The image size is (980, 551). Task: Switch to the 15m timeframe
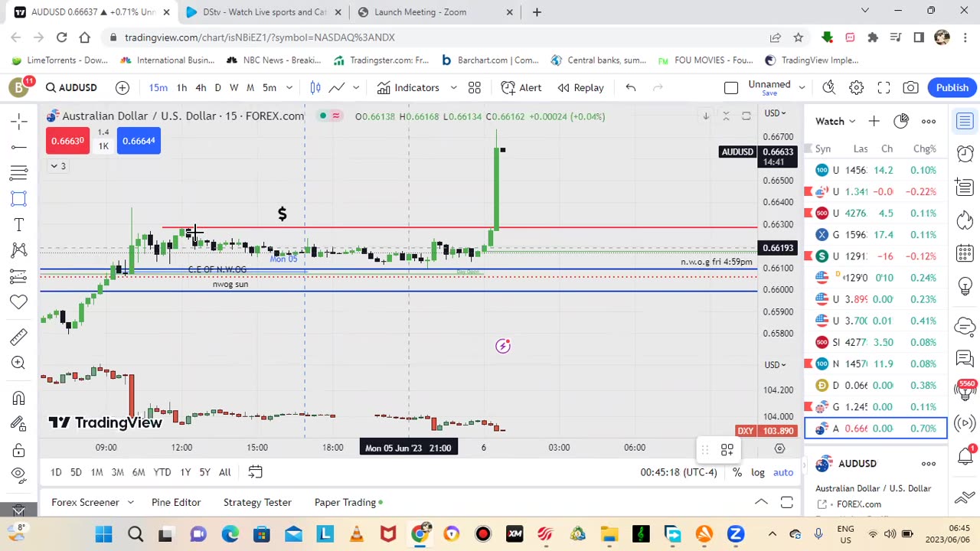click(x=158, y=87)
